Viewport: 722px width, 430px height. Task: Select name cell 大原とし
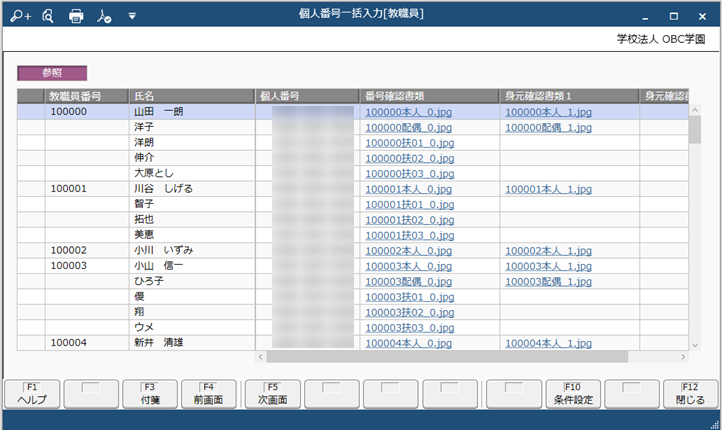192,173
